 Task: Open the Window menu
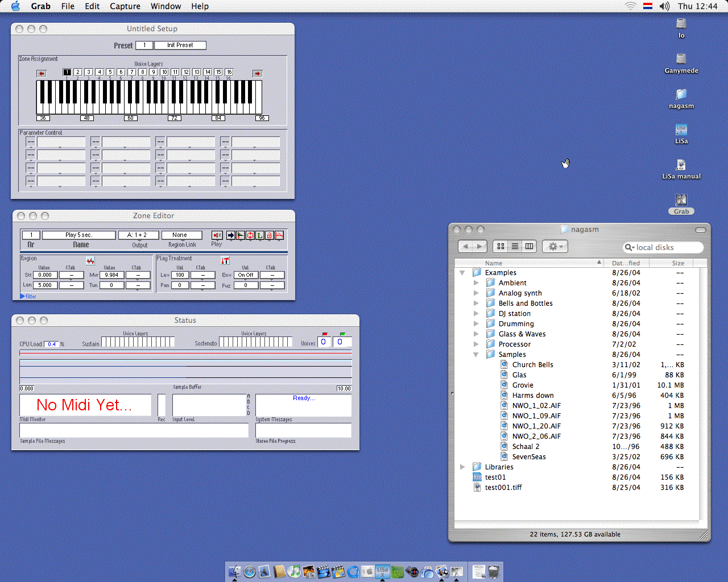166,6
